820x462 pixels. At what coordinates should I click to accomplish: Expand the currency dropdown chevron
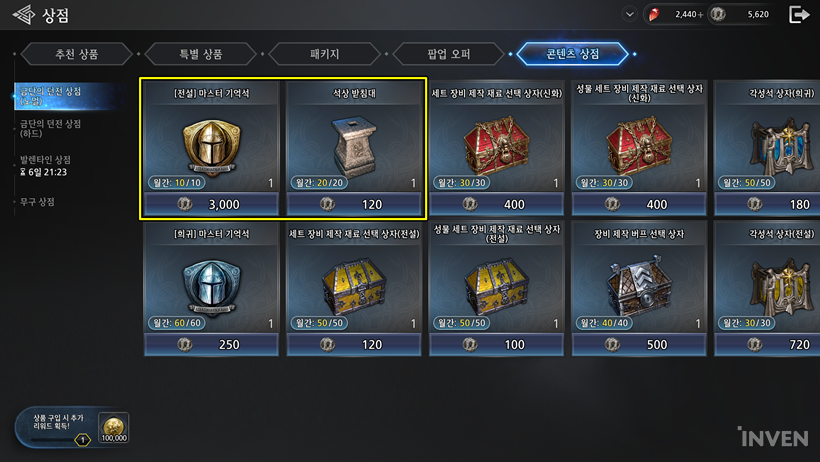click(630, 14)
